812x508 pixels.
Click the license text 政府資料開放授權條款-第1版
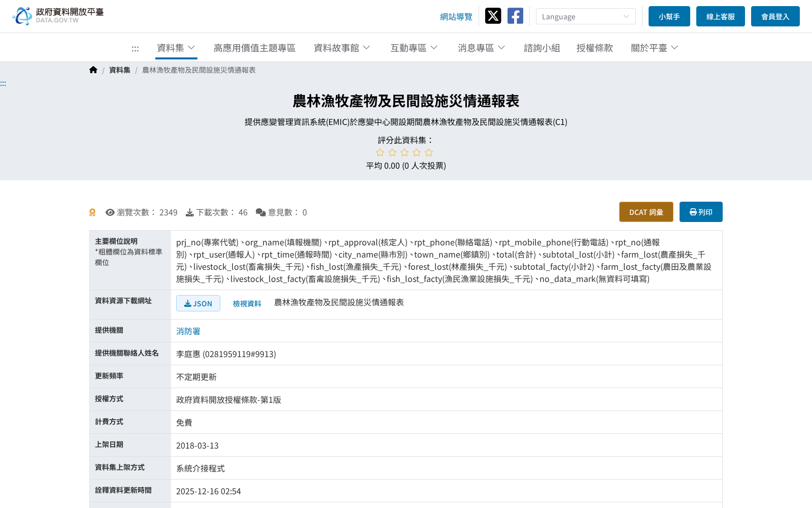pos(228,400)
